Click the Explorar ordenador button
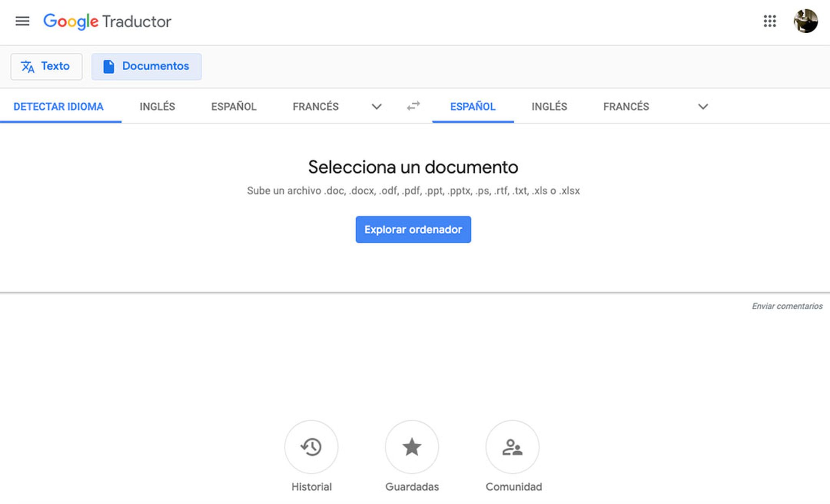This screenshot has width=830, height=504. point(413,229)
